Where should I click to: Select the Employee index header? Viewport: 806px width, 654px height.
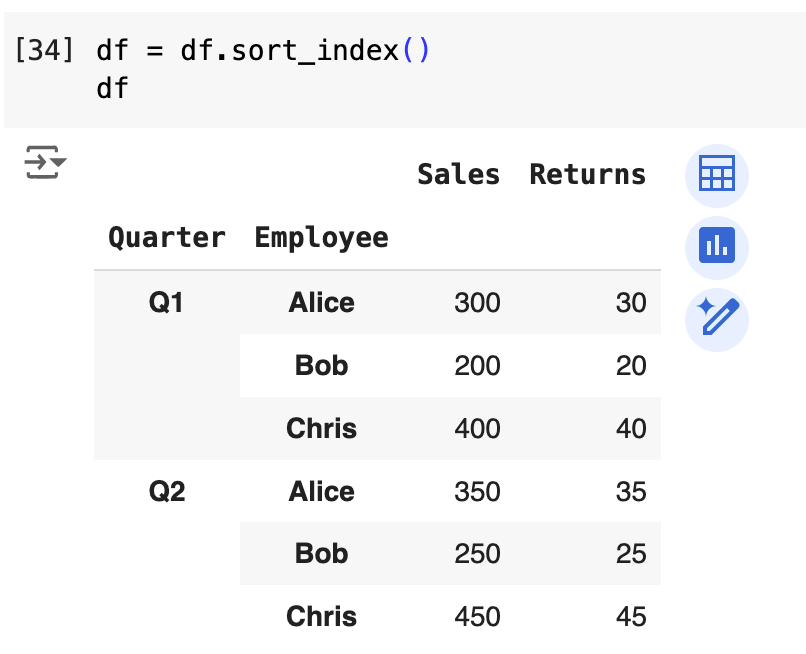tap(321, 238)
